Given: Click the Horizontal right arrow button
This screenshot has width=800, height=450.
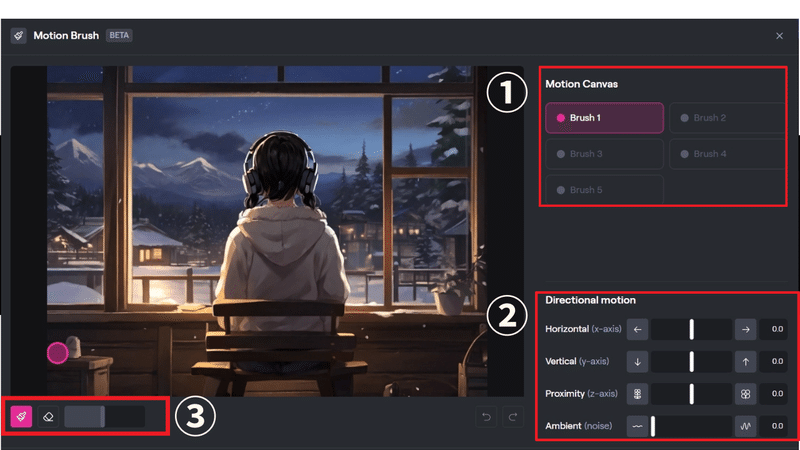Looking at the screenshot, I should (745, 330).
